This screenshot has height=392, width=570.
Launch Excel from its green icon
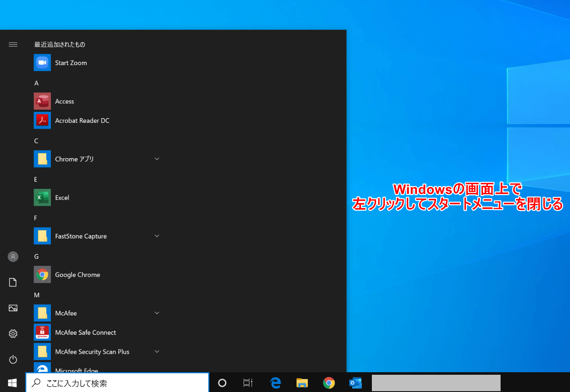[42, 198]
